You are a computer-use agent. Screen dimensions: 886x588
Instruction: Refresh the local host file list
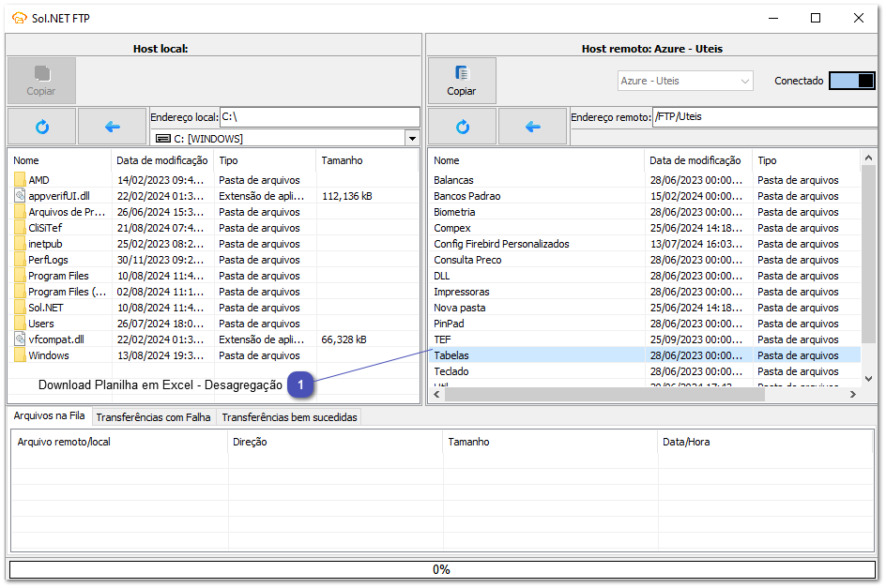pyautogui.click(x=41, y=127)
